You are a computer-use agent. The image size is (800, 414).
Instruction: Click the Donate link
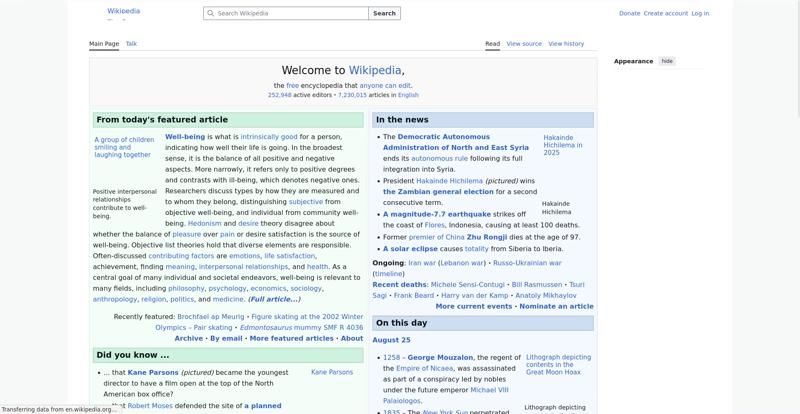(x=630, y=13)
